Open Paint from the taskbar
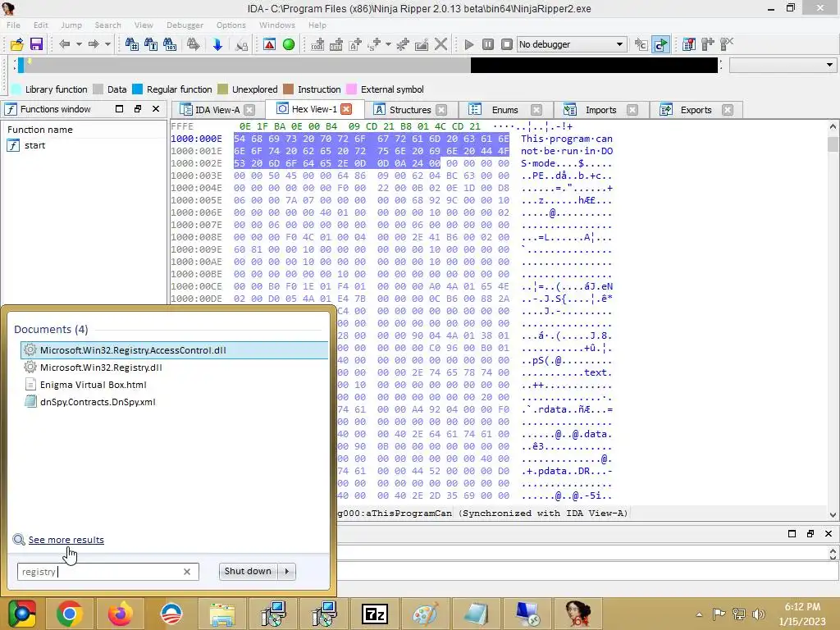 click(426, 614)
